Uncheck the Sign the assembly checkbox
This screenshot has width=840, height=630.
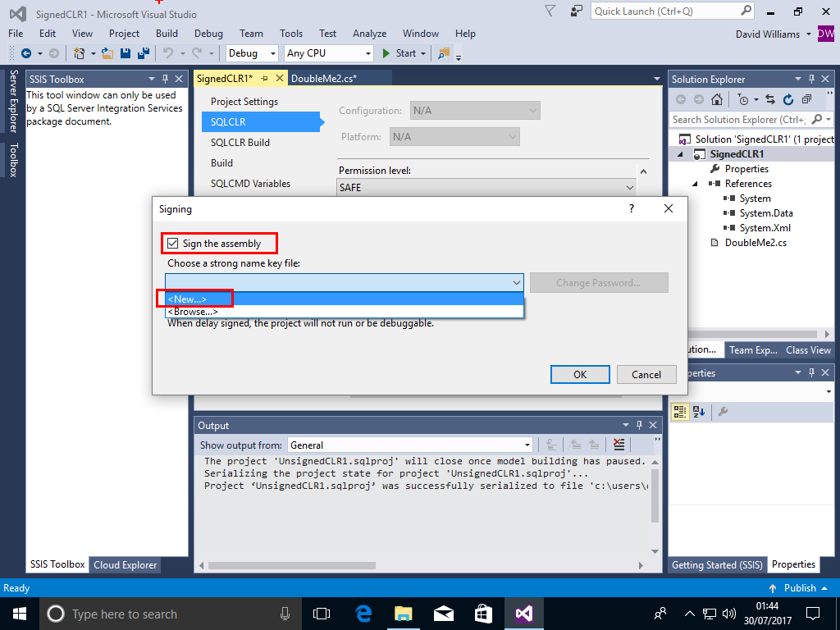(x=173, y=244)
